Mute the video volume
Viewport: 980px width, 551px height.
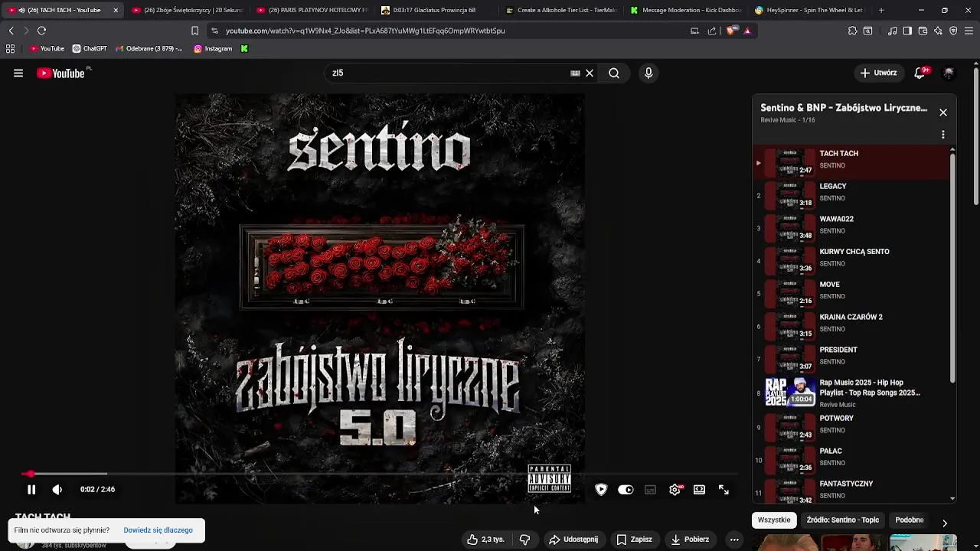point(57,490)
